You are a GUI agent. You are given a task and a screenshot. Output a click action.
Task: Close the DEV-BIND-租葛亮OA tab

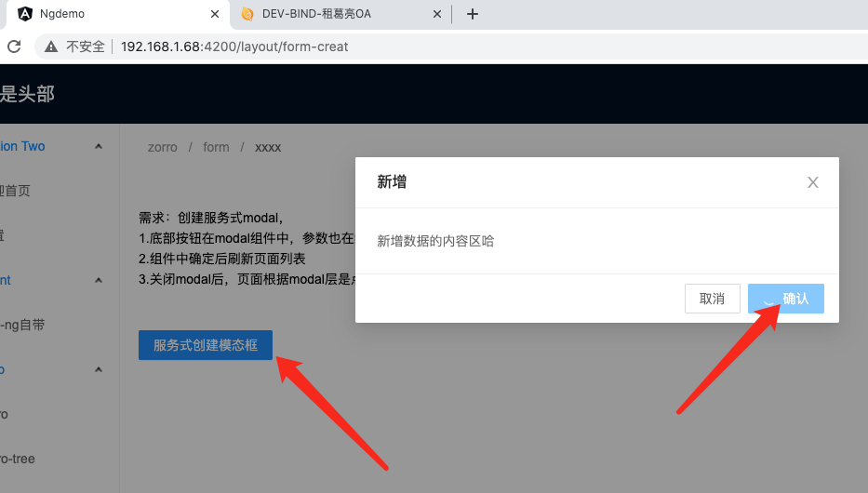point(436,14)
